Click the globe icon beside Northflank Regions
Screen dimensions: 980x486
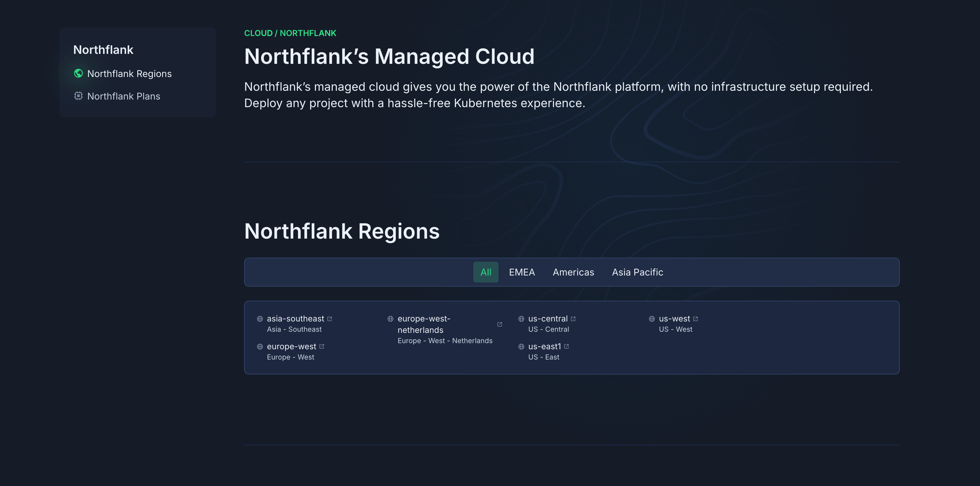pos(78,73)
